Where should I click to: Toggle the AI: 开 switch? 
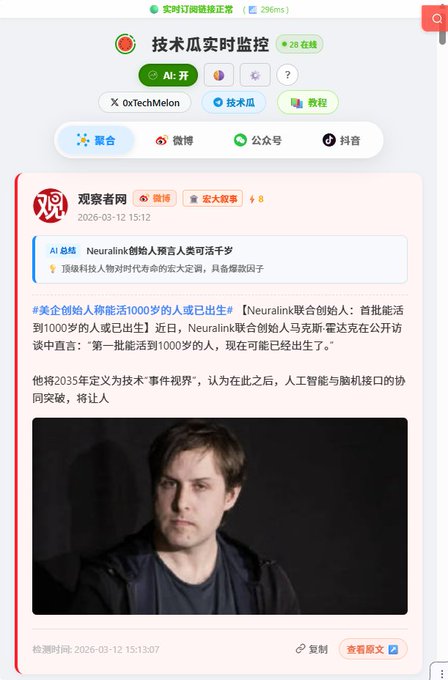(x=168, y=75)
